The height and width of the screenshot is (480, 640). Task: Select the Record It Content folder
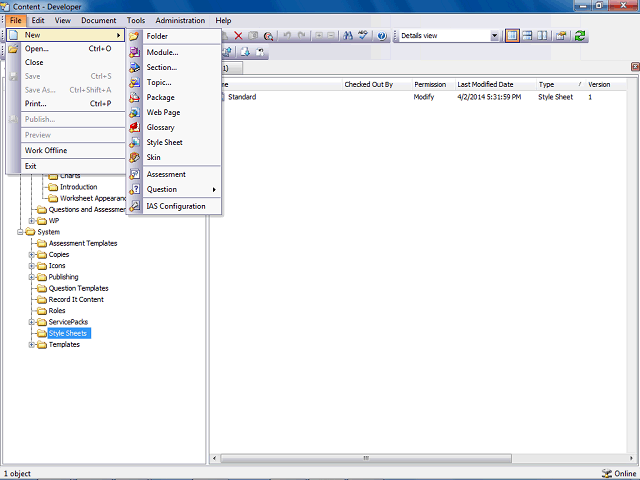(76, 300)
